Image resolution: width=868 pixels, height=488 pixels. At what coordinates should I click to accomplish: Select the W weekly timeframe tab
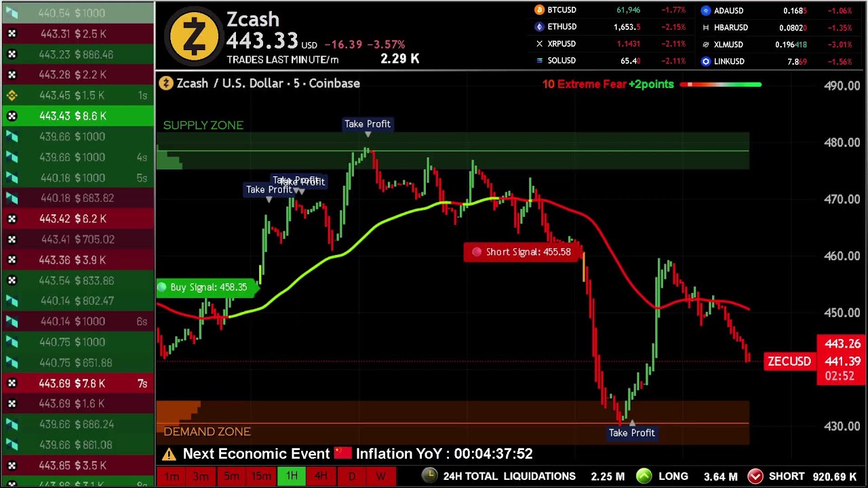click(381, 476)
